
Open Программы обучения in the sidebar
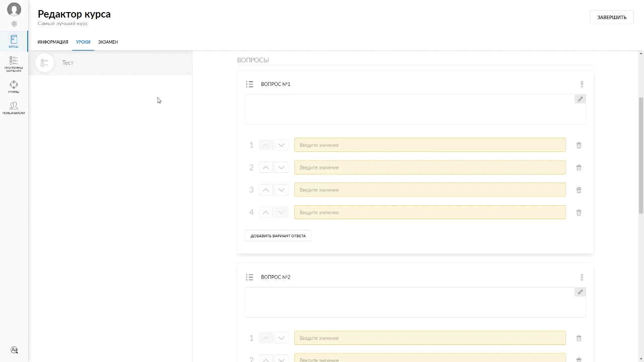14,64
